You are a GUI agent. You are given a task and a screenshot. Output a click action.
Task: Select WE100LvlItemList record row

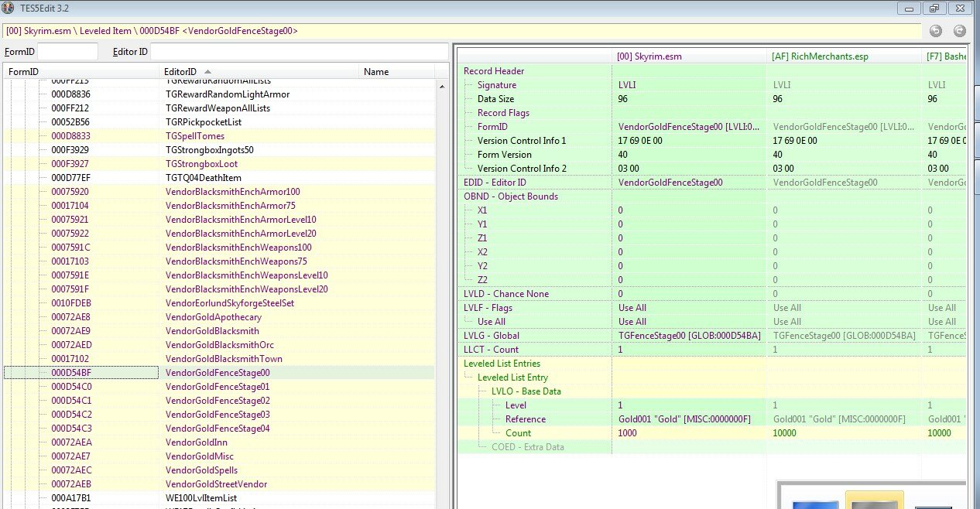(x=220, y=497)
